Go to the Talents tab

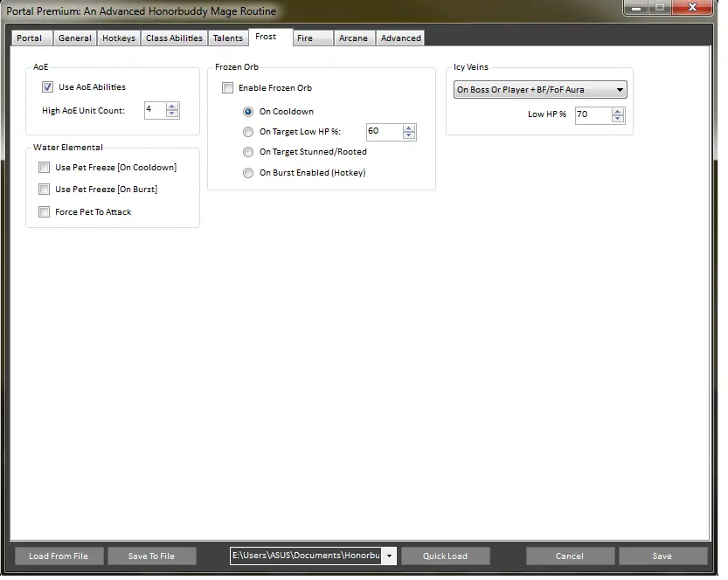pyautogui.click(x=227, y=38)
